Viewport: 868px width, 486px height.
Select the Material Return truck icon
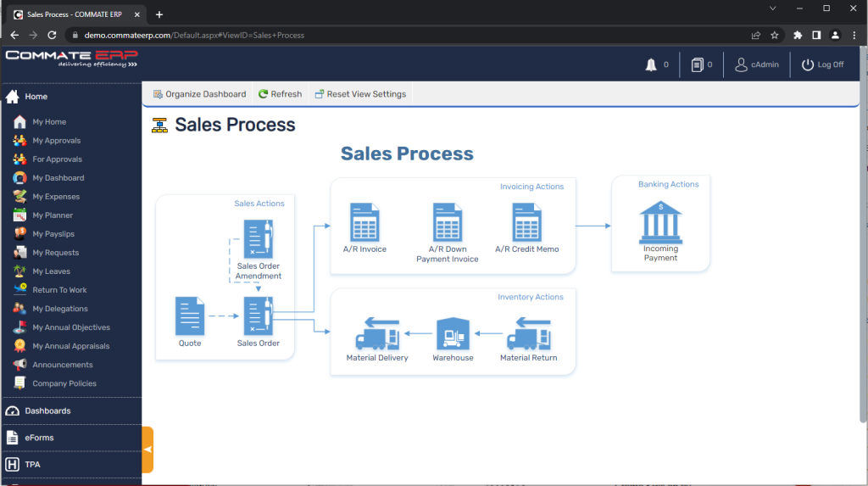(x=528, y=334)
